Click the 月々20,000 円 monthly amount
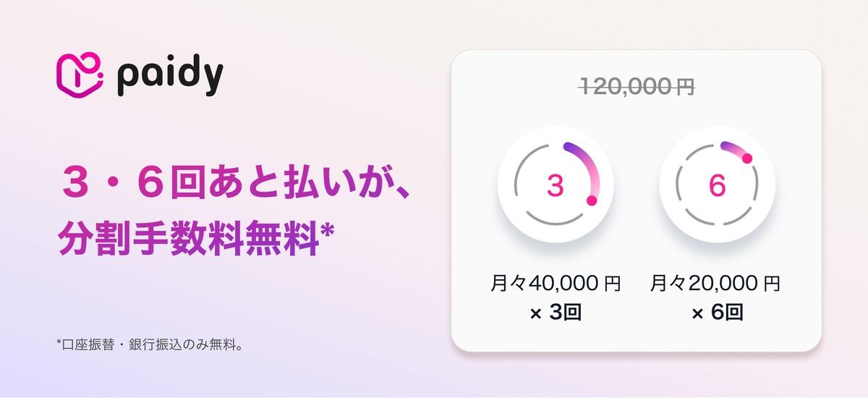This screenshot has width=868, height=398. (x=715, y=283)
